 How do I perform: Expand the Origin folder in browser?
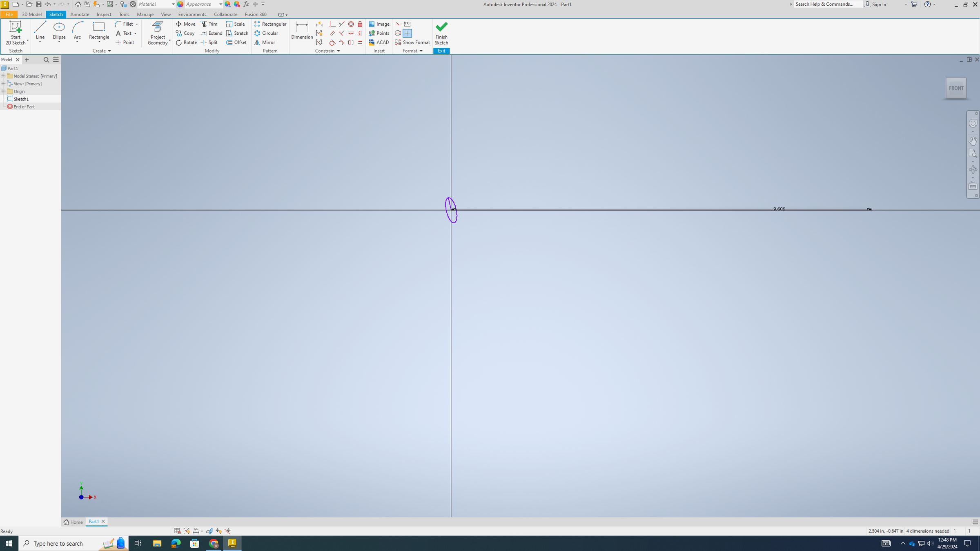pos(3,91)
